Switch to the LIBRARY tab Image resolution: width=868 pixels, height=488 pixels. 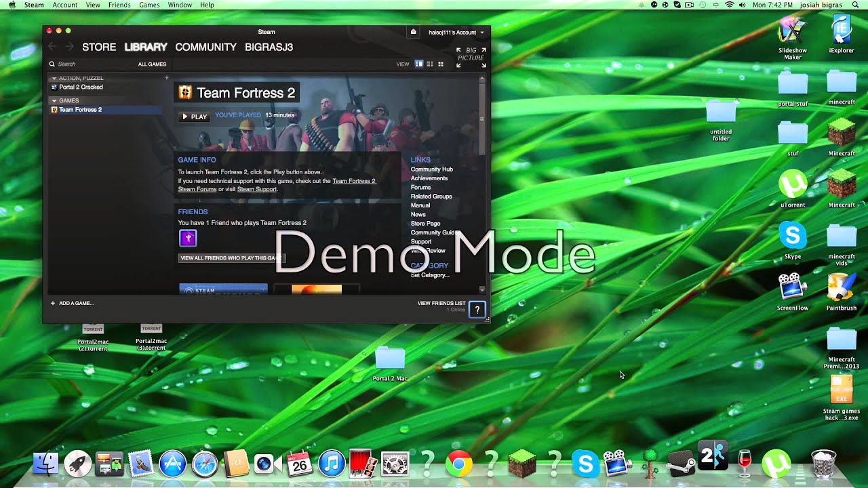coord(146,47)
